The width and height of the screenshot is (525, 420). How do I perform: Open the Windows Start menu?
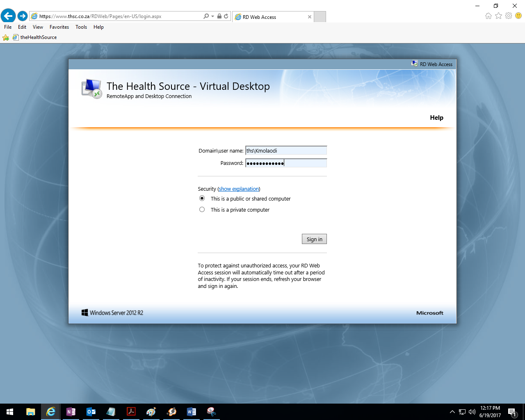pos(10,412)
